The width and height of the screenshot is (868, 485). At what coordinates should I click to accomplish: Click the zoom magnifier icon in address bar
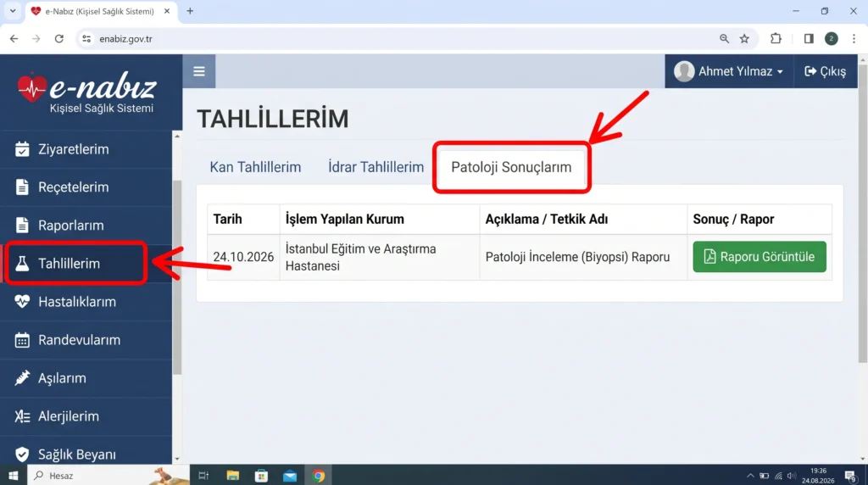pyautogui.click(x=724, y=39)
